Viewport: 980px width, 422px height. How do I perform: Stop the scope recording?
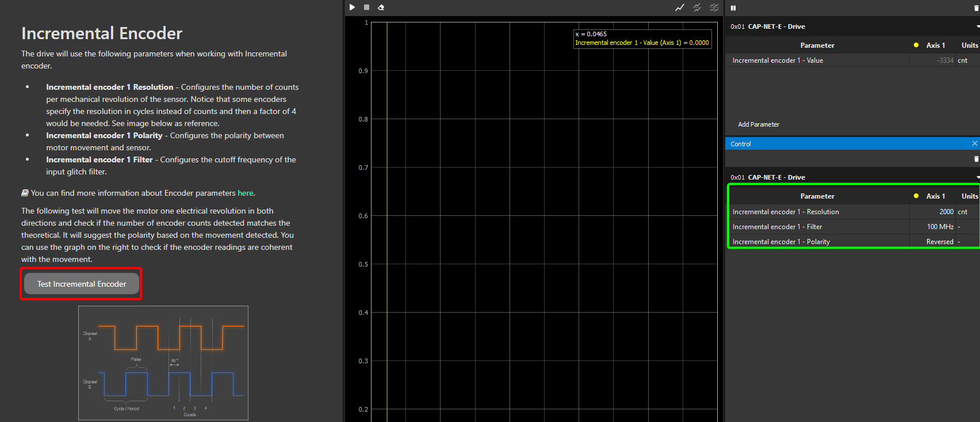click(x=366, y=7)
